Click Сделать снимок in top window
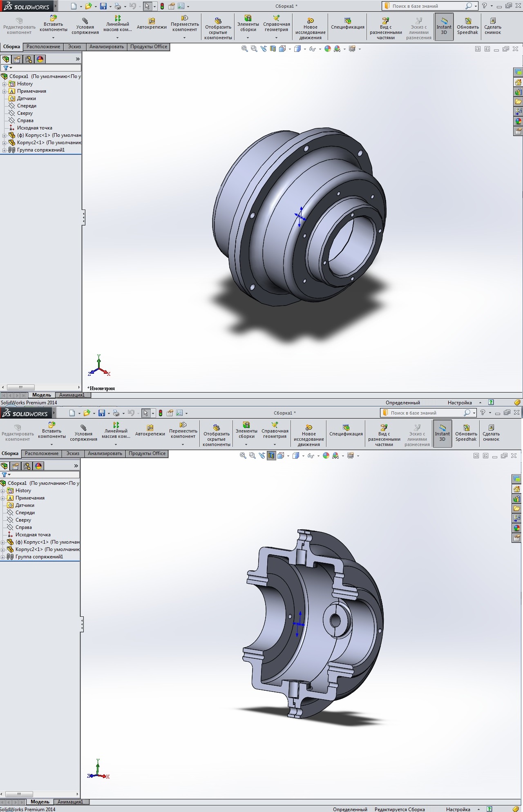 tap(493, 27)
